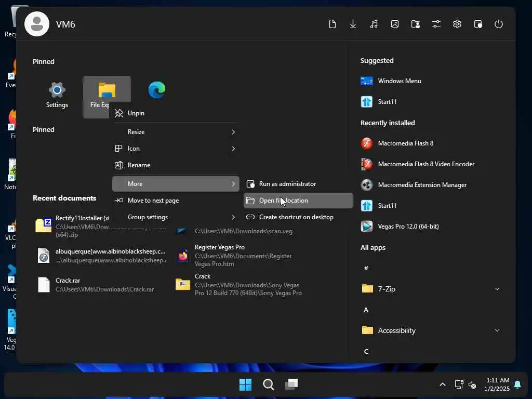532x399 pixels.
Task: Click the C letter heading in All apps
Action: (x=366, y=352)
